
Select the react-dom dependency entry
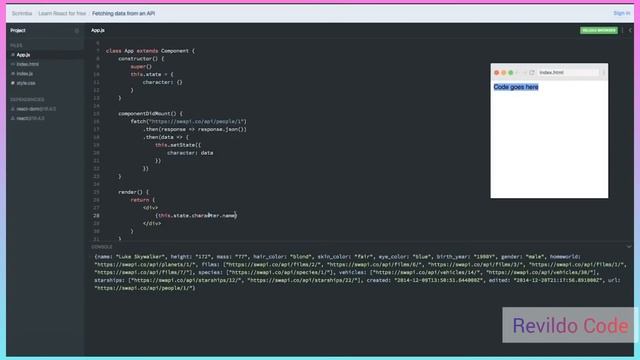[x=36, y=109]
